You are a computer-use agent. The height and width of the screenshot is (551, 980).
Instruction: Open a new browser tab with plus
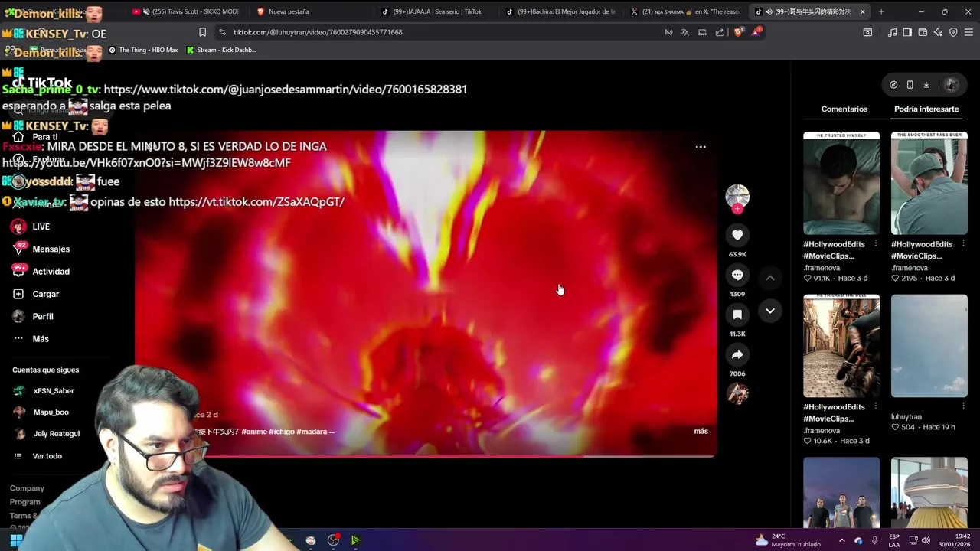(x=881, y=11)
